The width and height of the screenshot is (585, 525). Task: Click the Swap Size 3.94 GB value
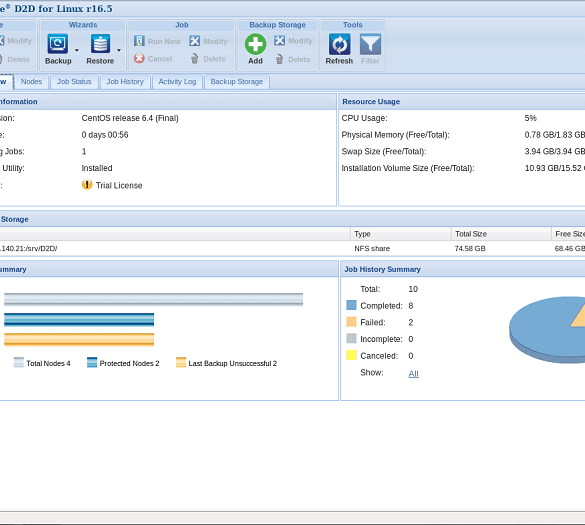click(554, 151)
